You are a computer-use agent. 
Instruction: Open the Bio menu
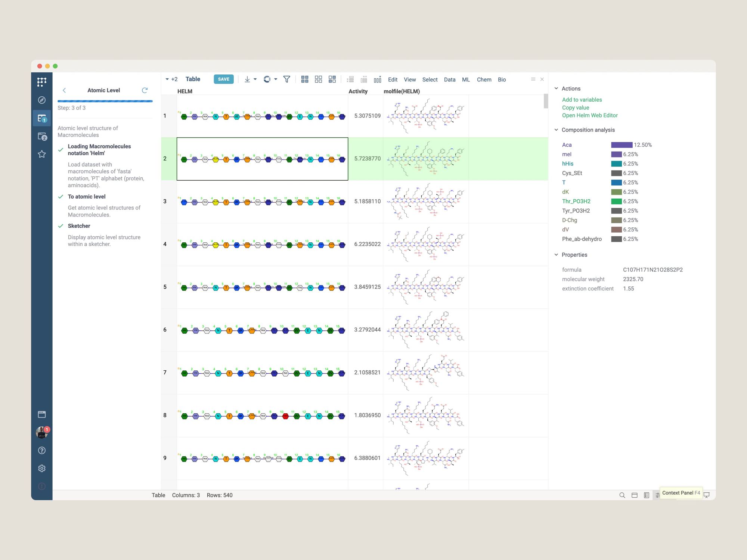click(x=502, y=80)
